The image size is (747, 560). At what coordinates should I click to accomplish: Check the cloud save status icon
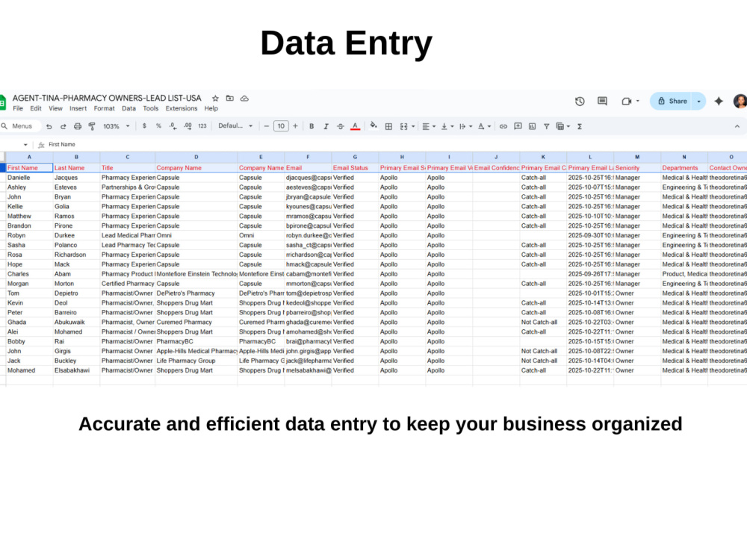(244, 98)
